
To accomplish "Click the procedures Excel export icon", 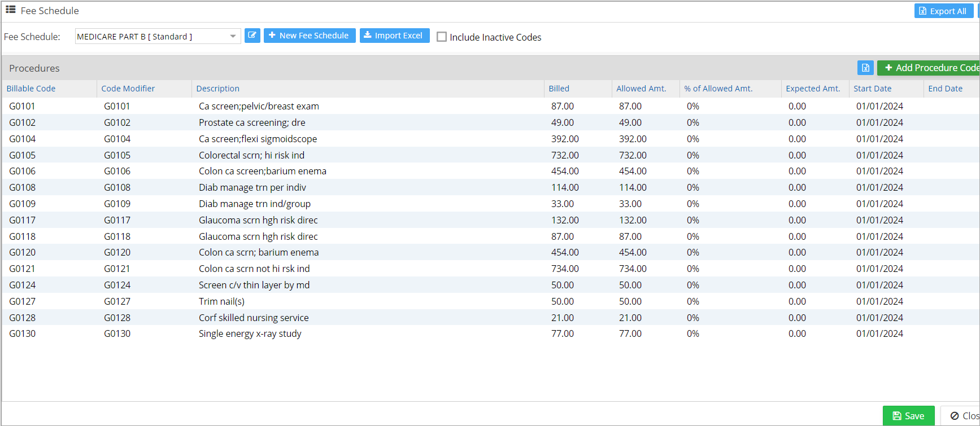I will click(x=865, y=68).
